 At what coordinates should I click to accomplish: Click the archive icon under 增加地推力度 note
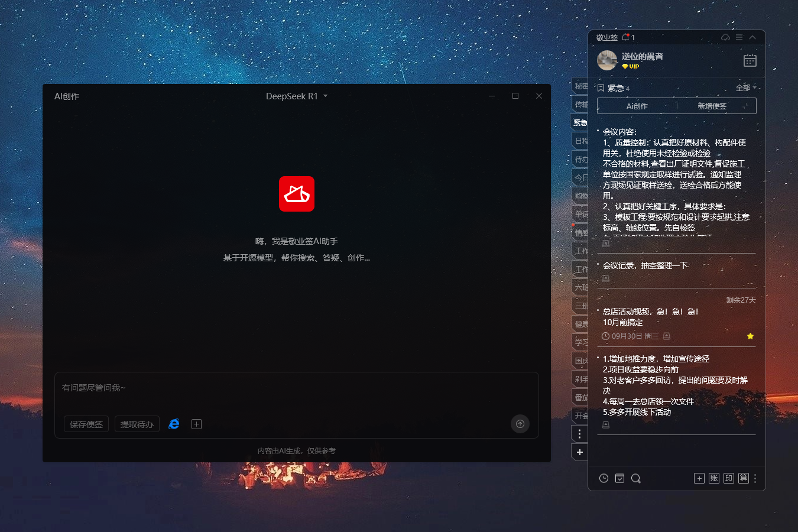(606, 425)
